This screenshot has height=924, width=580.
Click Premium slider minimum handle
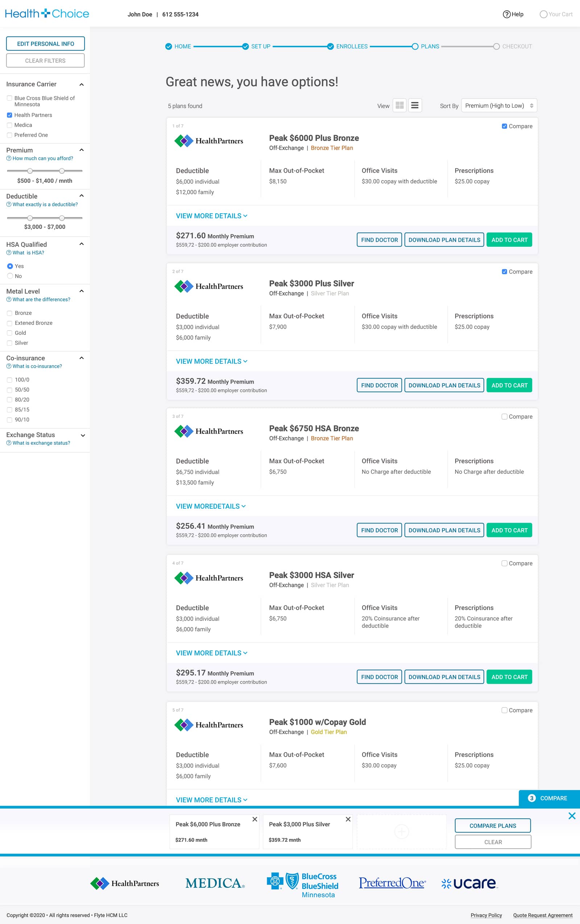click(30, 171)
